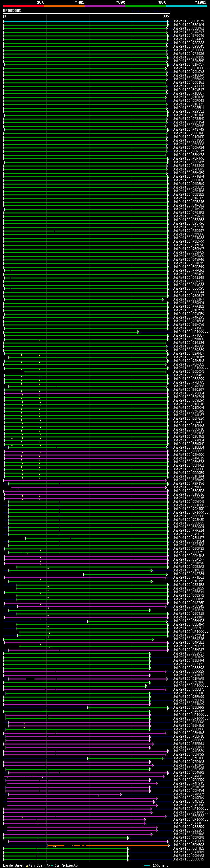Select label UniRef100_B7GBS0

[188, 610]
